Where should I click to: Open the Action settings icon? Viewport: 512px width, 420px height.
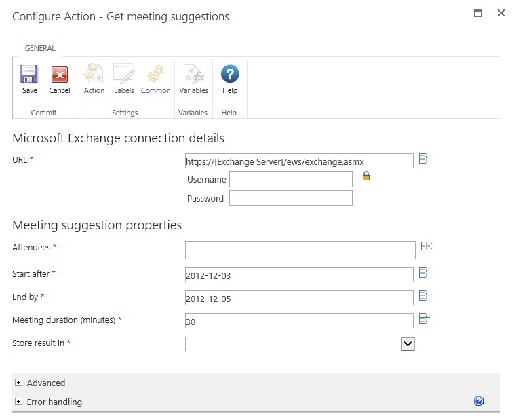tap(94, 75)
